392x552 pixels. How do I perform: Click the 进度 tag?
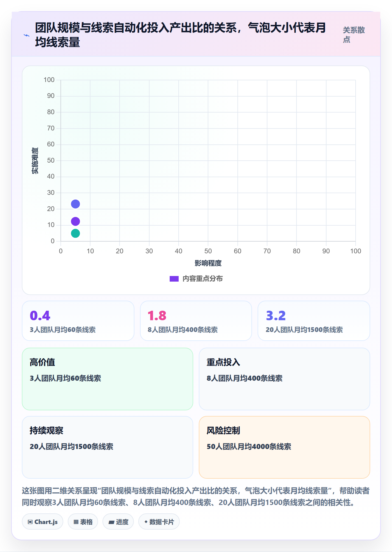(118, 522)
